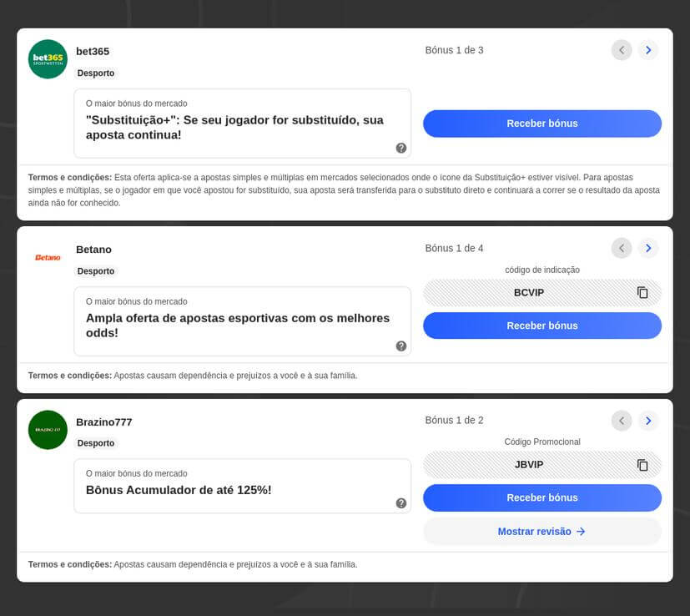The image size is (690, 616).
Task: Select the Bônus Acumulador de até 125% offer
Action: [x=179, y=490]
